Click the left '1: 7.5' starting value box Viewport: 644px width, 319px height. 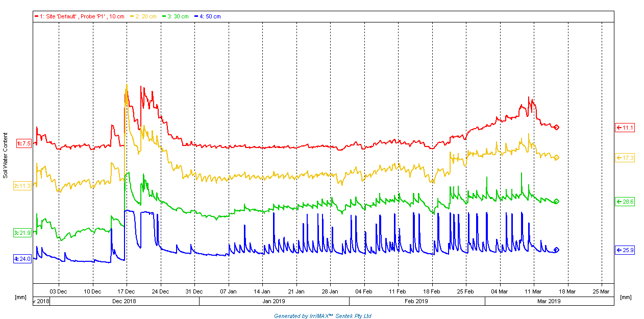(24, 144)
